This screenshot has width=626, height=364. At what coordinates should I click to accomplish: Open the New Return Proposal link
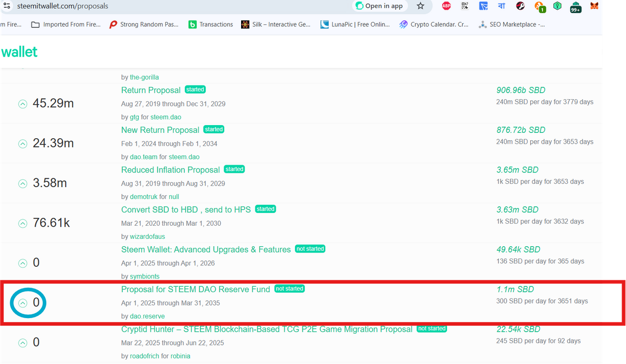click(160, 130)
